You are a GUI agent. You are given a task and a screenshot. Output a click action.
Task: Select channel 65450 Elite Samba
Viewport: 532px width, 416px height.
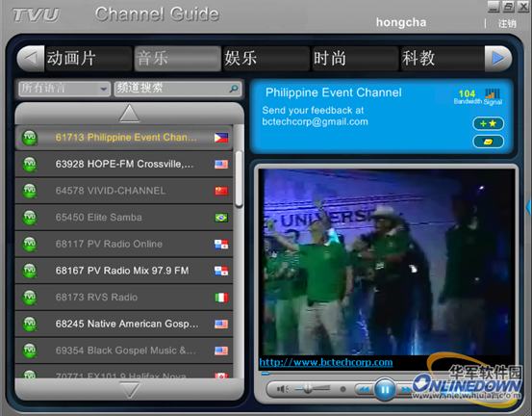coord(124,218)
